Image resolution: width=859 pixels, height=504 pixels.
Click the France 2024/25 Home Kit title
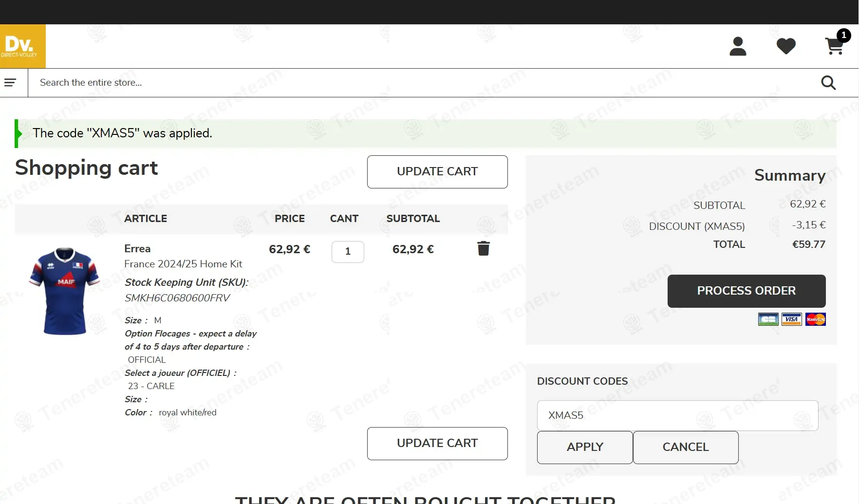[x=183, y=264]
